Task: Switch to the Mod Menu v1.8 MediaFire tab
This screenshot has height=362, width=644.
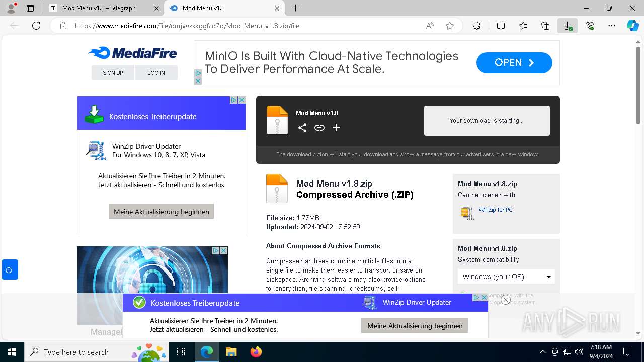Action: (x=203, y=8)
